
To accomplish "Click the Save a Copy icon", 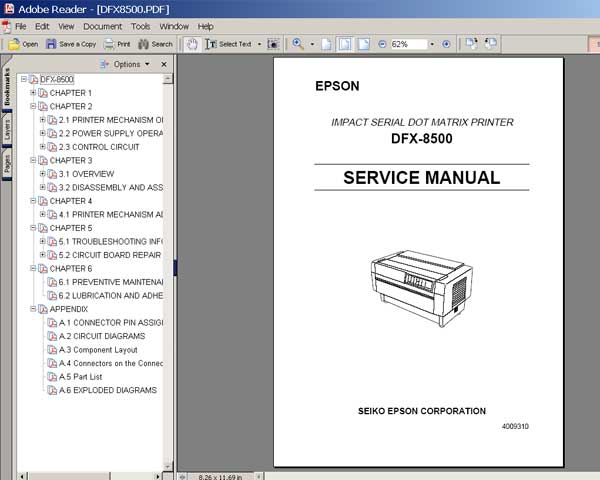I will [x=51, y=44].
